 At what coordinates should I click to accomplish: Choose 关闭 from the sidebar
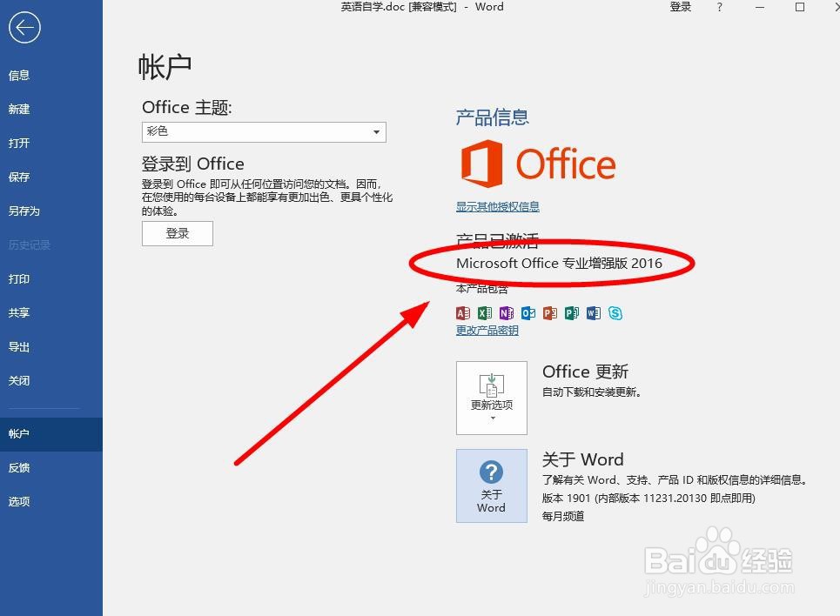pos(19,381)
